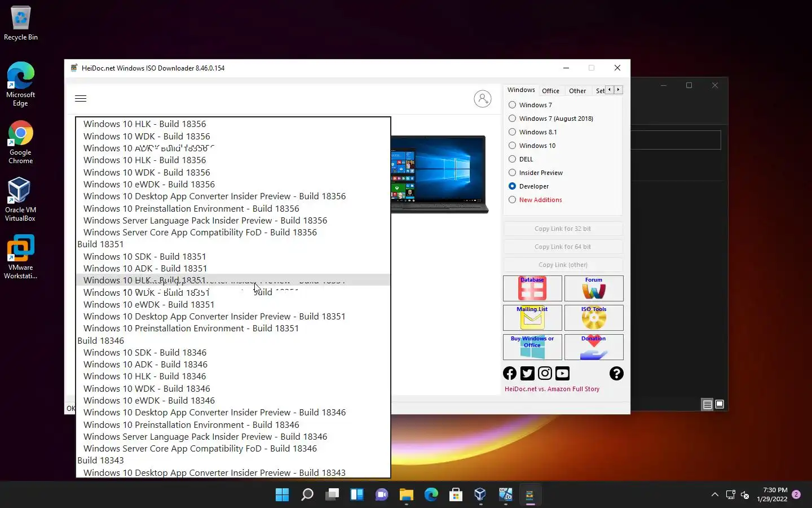The height and width of the screenshot is (508, 812).
Task: Choose Windows 10 HLK - Build 18346
Action: 233,376
